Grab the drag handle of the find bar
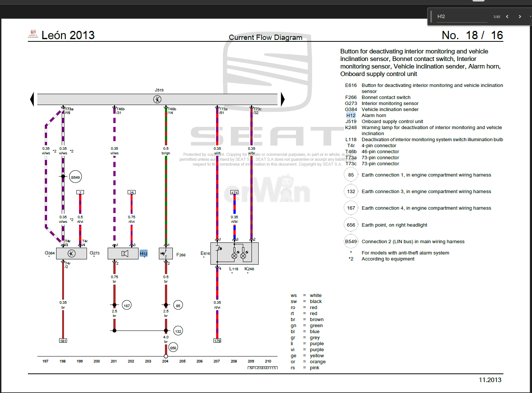532x393 pixels. pos(431,17)
